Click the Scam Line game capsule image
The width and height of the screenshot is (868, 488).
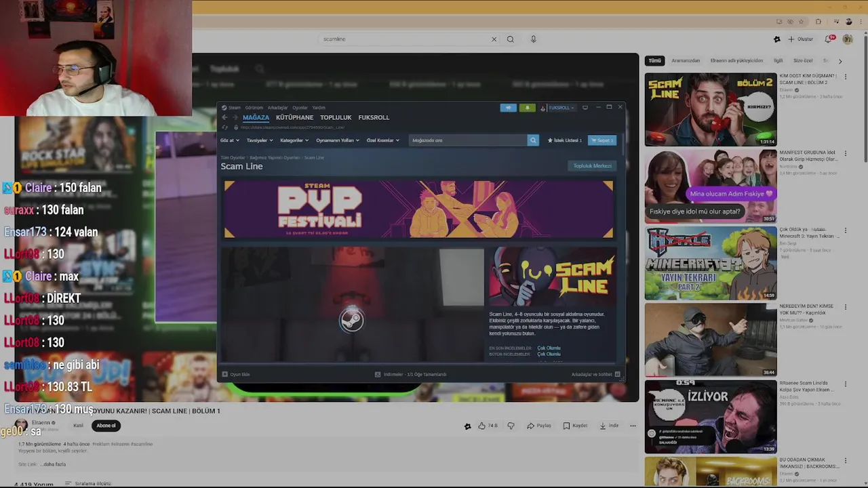click(x=552, y=277)
